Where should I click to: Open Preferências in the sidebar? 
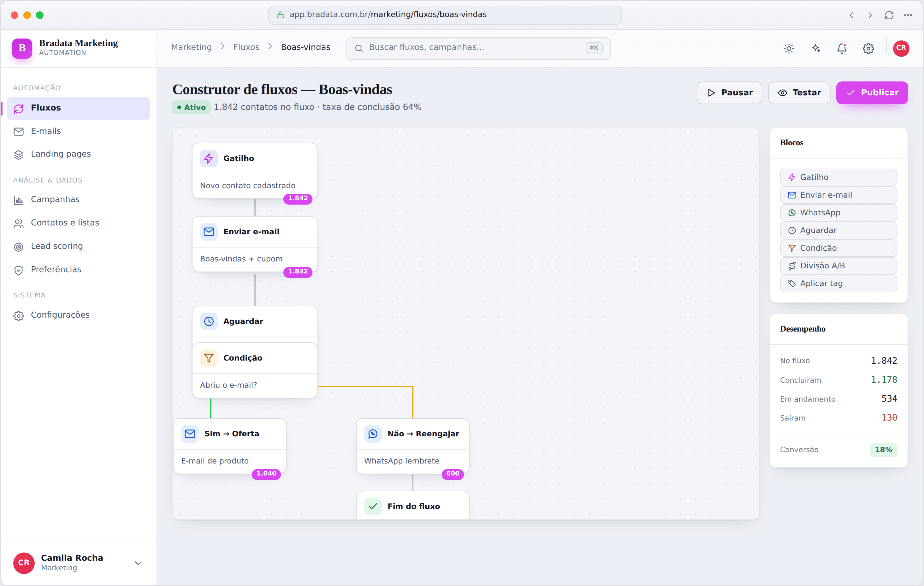click(x=78, y=270)
